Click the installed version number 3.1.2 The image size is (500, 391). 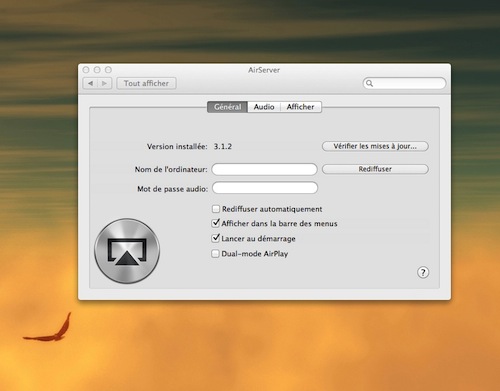[x=223, y=146]
